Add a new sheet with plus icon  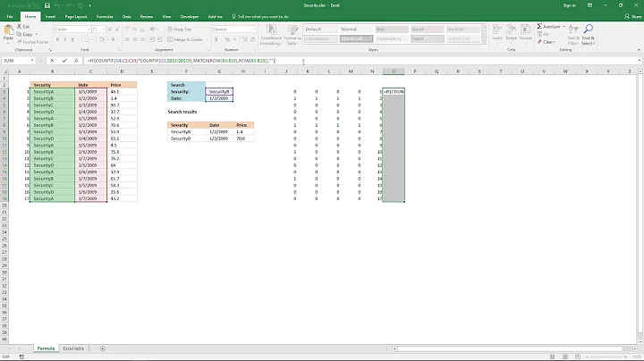103,348
